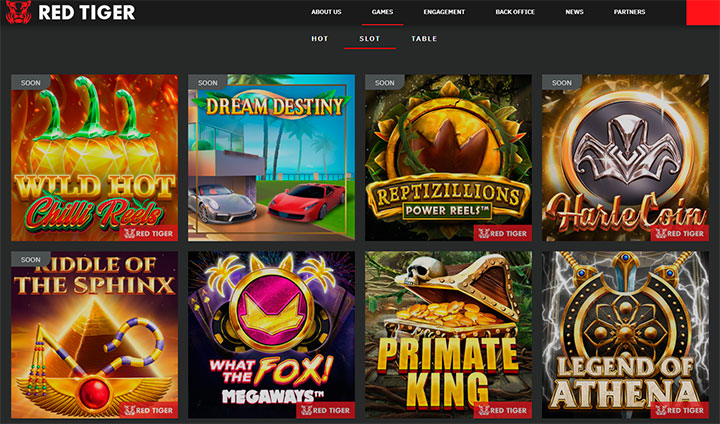This screenshot has height=424, width=720.
Task: Click the Red Tiger logo in header
Action: [x=69, y=12]
